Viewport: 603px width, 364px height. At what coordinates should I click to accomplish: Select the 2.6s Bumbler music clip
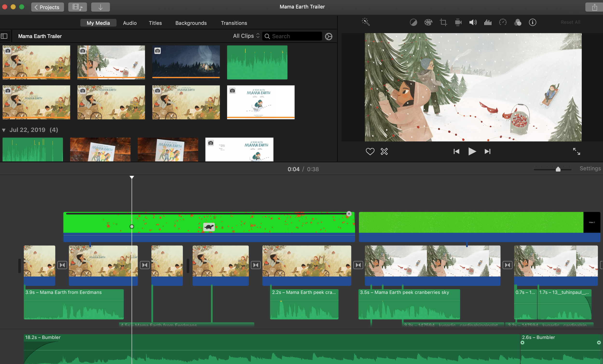coord(560,349)
